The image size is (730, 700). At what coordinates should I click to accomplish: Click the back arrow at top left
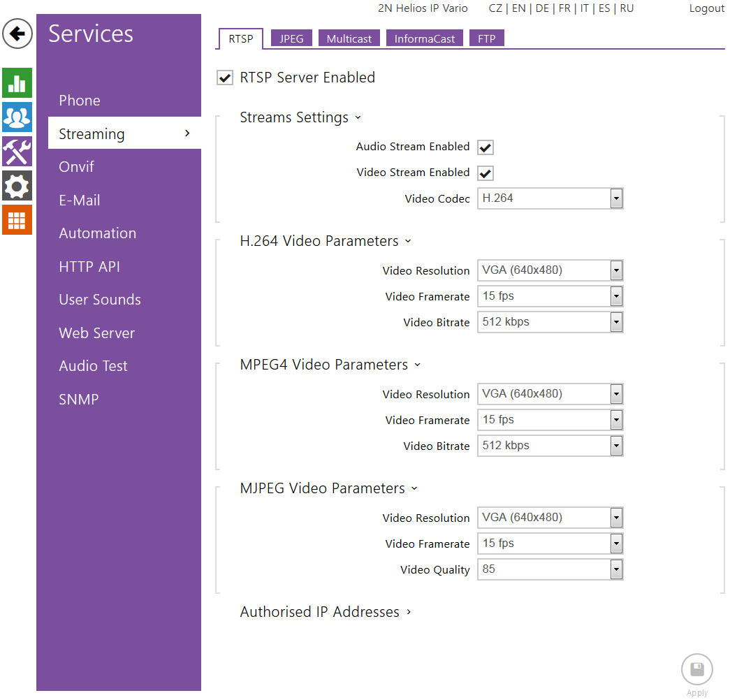[x=17, y=34]
